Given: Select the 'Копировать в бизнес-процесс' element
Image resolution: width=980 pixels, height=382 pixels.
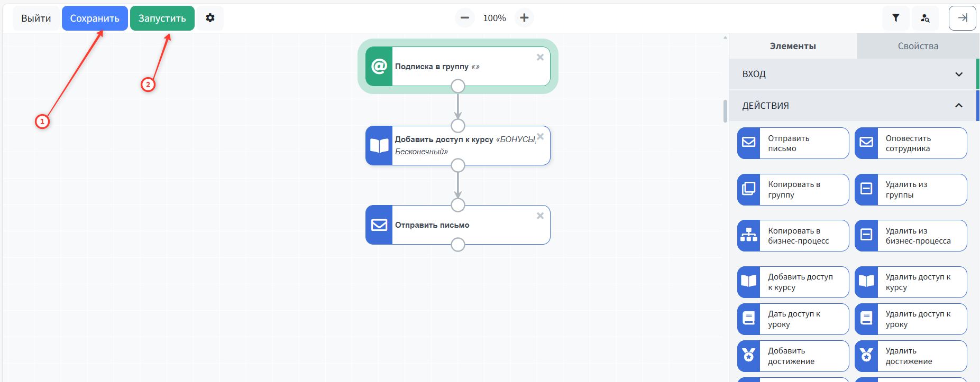Looking at the screenshot, I should [x=793, y=236].
